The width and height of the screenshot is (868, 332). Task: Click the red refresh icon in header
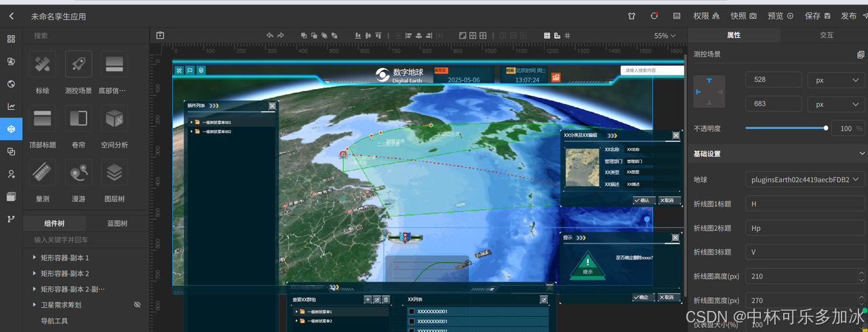point(654,16)
